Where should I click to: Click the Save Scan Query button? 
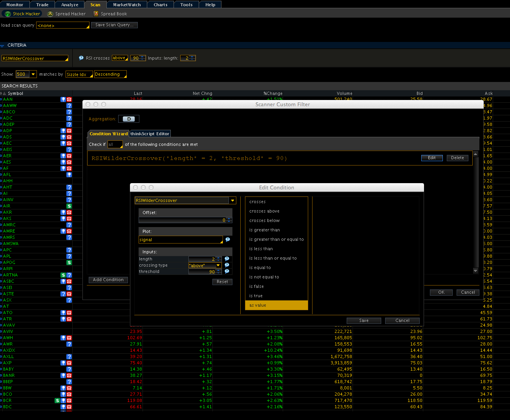tap(114, 25)
